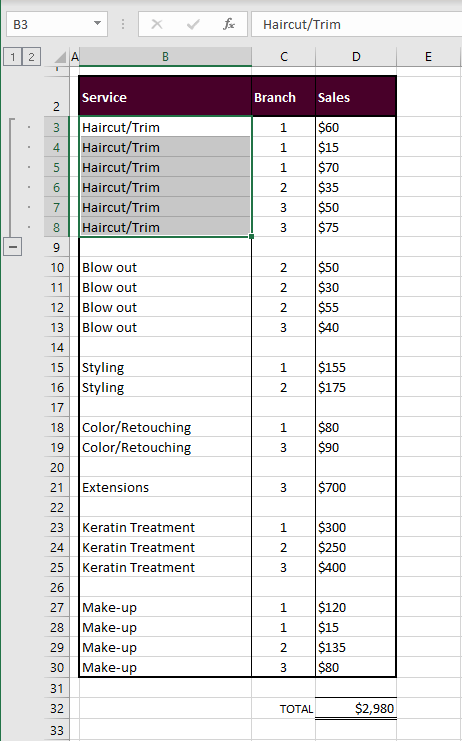Screen dimensions: 462x741
Task: Click the $90 sales cell
Action: point(356,447)
